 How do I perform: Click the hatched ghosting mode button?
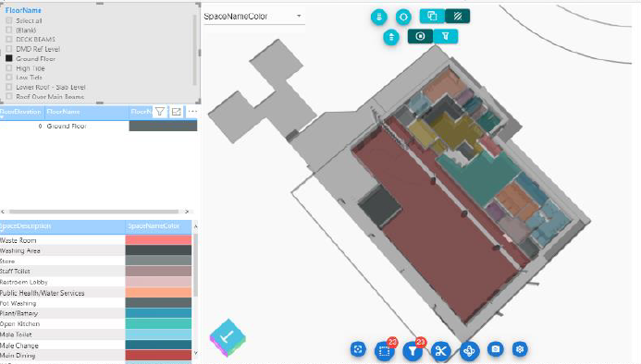click(x=458, y=16)
